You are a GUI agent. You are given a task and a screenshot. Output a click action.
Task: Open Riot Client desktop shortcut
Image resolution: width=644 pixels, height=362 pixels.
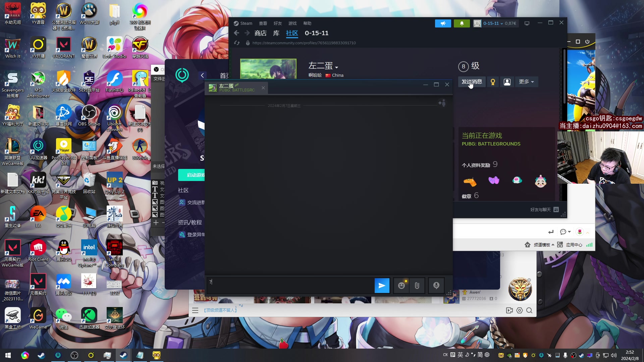point(38,251)
